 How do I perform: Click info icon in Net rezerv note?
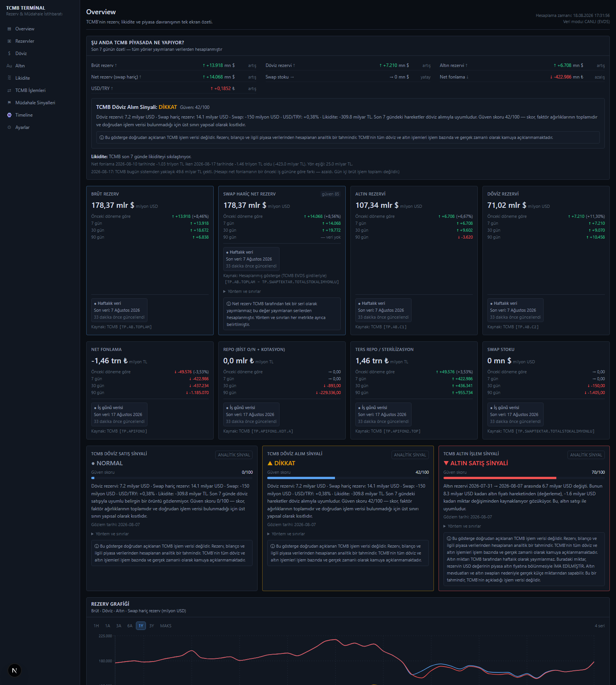point(229,304)
